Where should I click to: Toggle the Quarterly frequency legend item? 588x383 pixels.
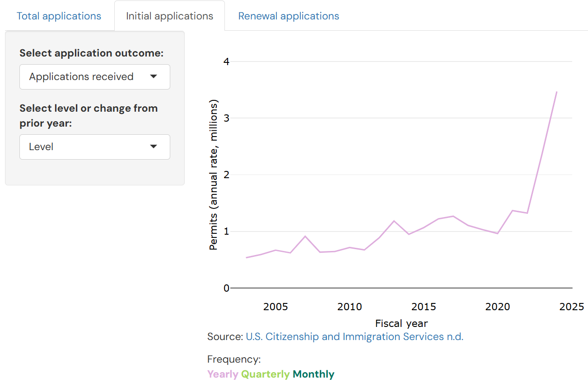(x=265, y=374)
